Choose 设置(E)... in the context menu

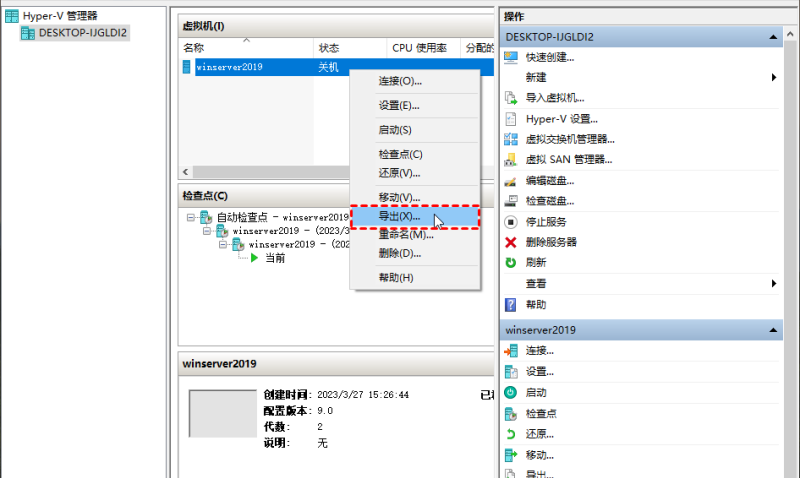point(415,106)
